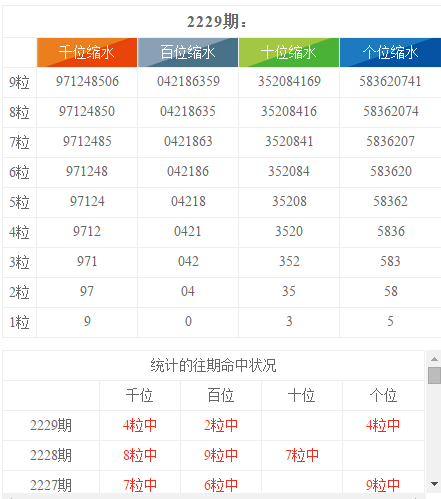441x499 pixels.
Task: Click cell value 042 in 3粒 row
Action: click(188, 261)
